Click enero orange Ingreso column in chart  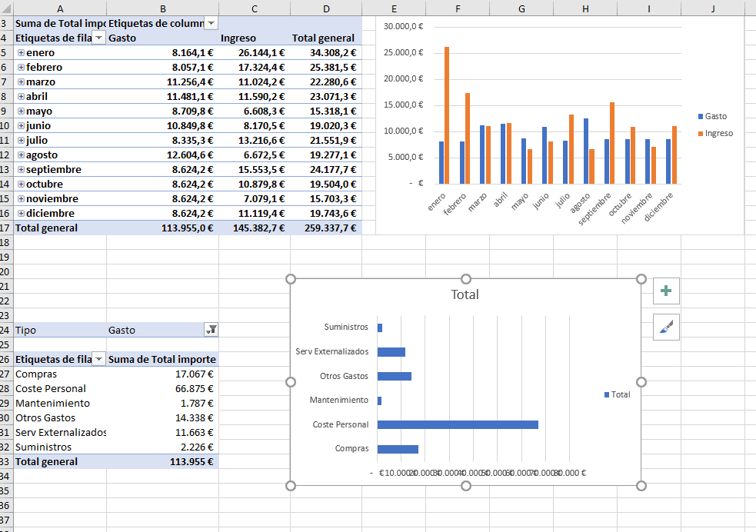[447, 115]
